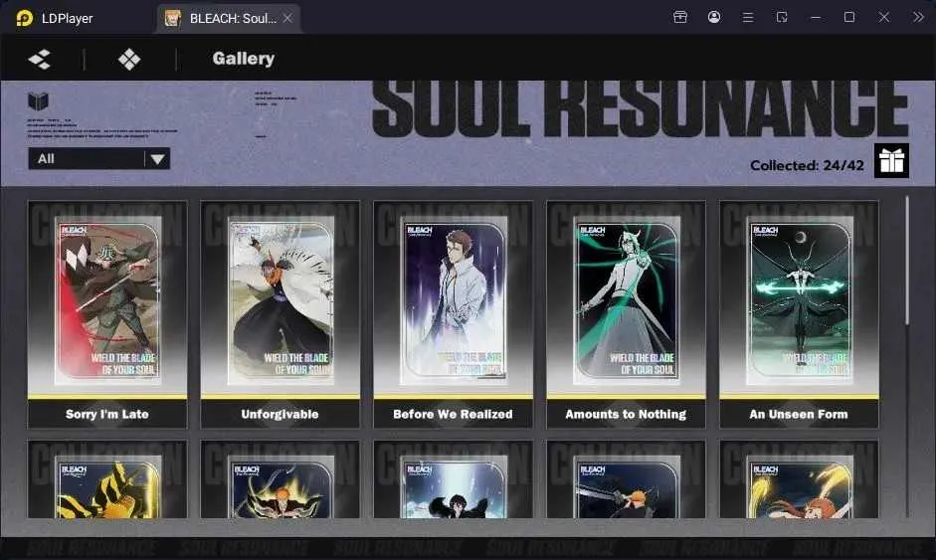Maximize the LDPlayer window
936x560 pixels.
tap(849, 17)
